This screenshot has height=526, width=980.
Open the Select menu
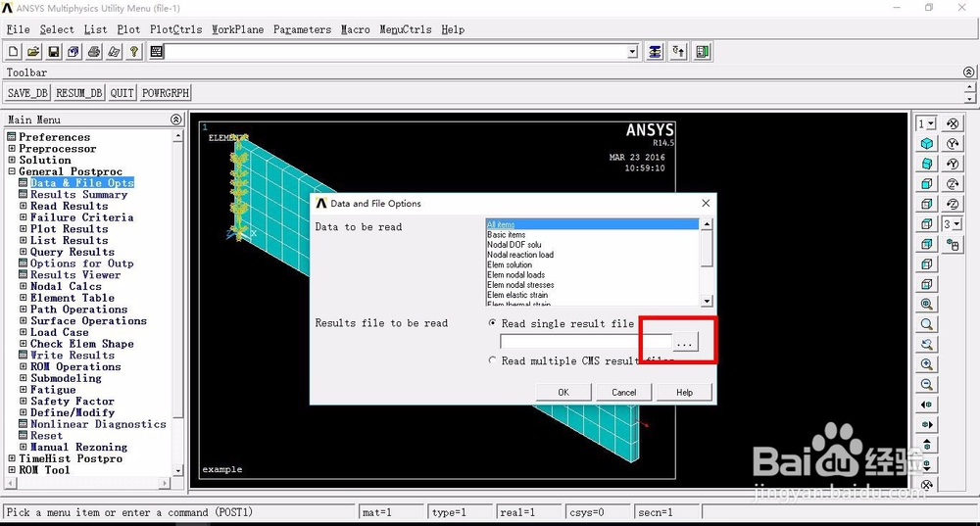point(57,29)
